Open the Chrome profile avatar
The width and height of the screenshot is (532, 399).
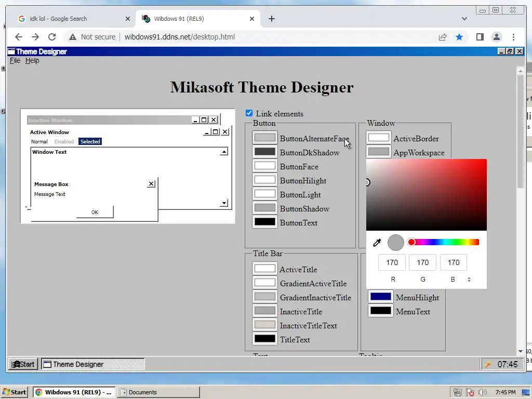point(496,37)
